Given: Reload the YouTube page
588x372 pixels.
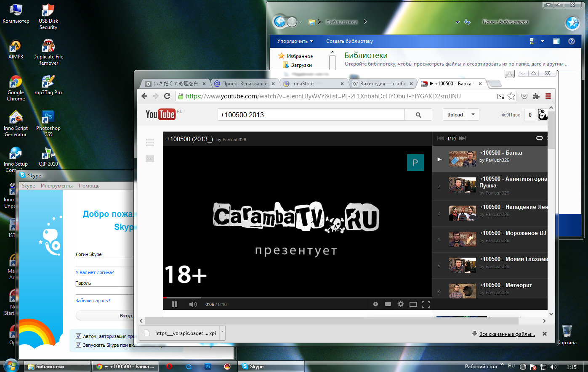Looking at the screenshot, I should point(167,96).
